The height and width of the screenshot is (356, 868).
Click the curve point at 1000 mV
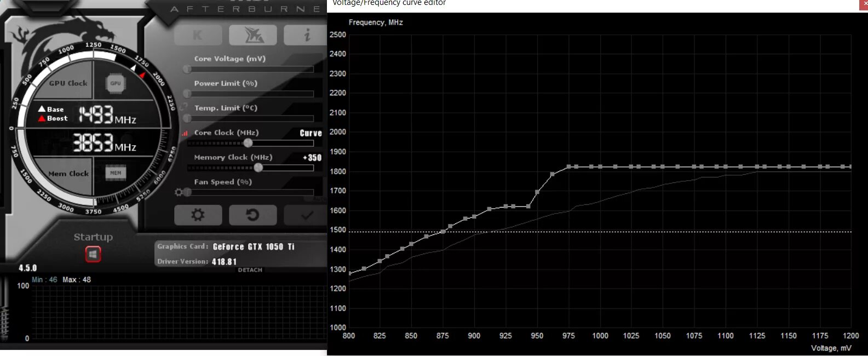click(600, 166)
